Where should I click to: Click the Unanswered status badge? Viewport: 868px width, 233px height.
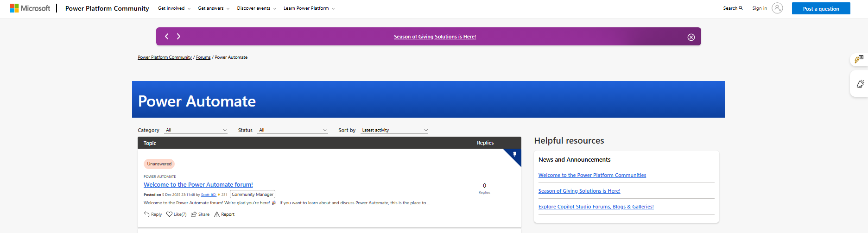(159, 164)
